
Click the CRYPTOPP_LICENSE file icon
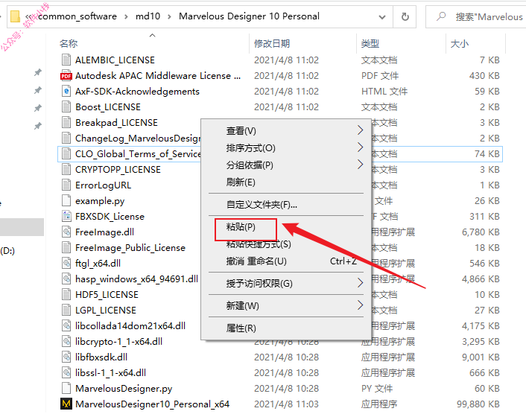pos(66,170)
